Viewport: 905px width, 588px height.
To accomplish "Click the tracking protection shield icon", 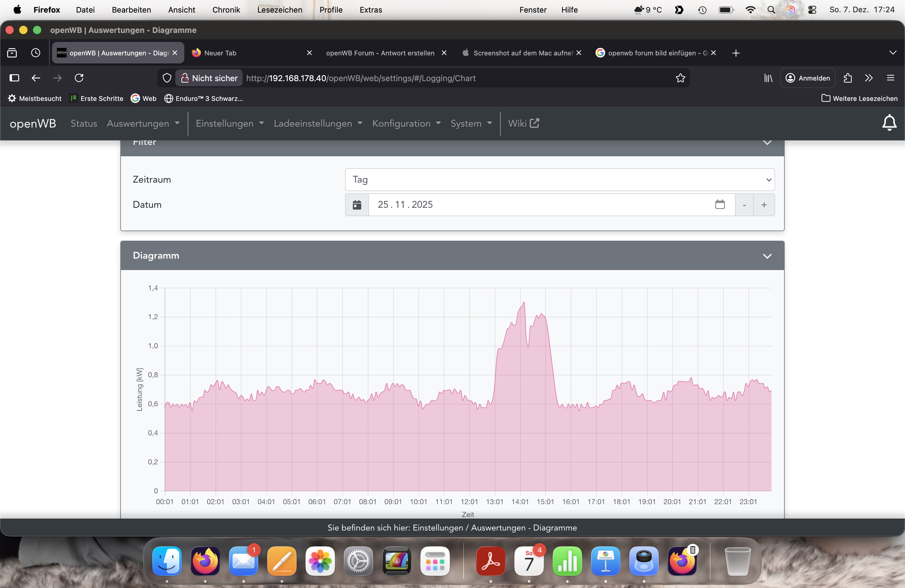I will [x=167, y=78].
